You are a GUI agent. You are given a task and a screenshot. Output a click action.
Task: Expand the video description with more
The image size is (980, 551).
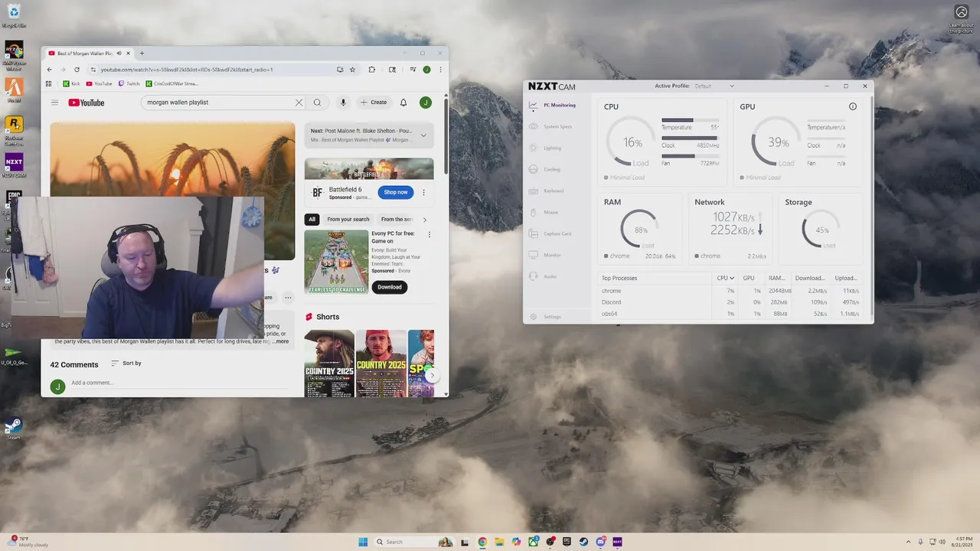[281, 341]
